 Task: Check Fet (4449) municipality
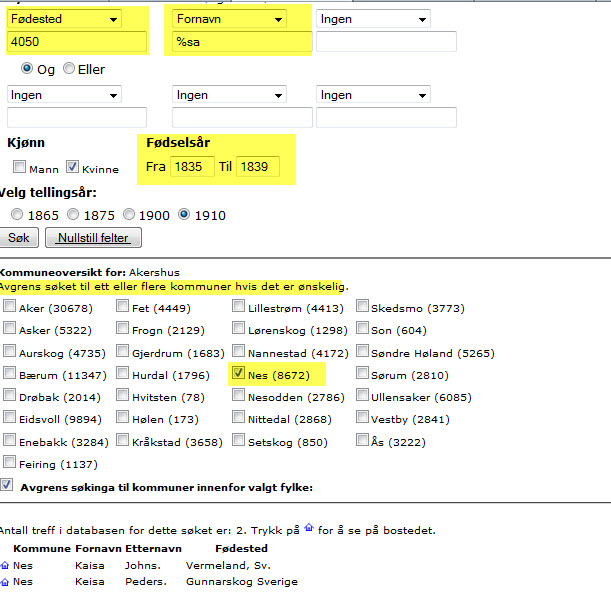[x=122, y=306]
